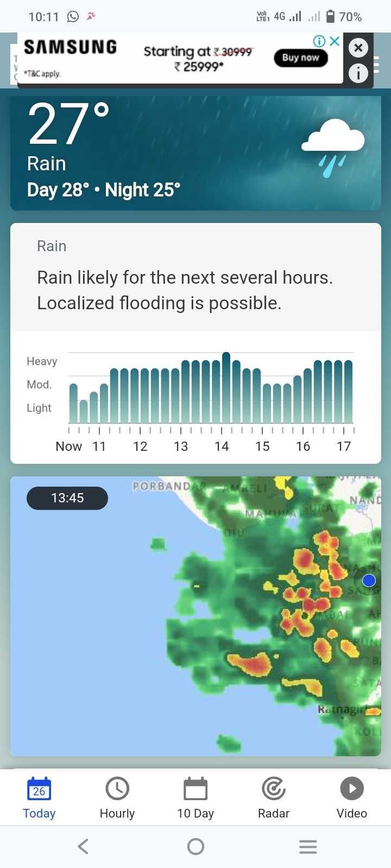The image size is (391, 868).
Task: Open the Video play icon
Action: 352,789
